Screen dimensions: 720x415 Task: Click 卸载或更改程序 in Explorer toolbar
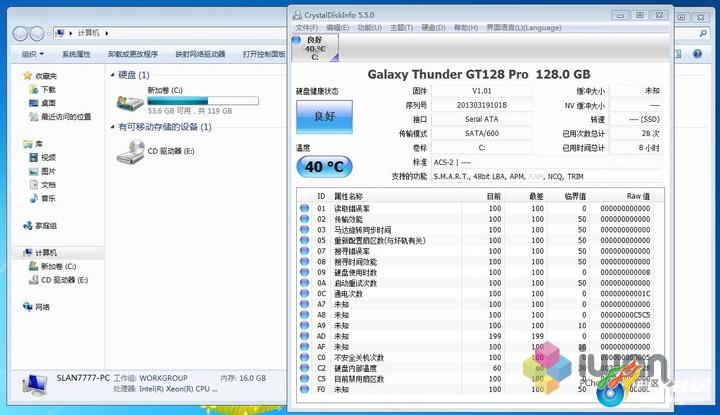point(133,54)
